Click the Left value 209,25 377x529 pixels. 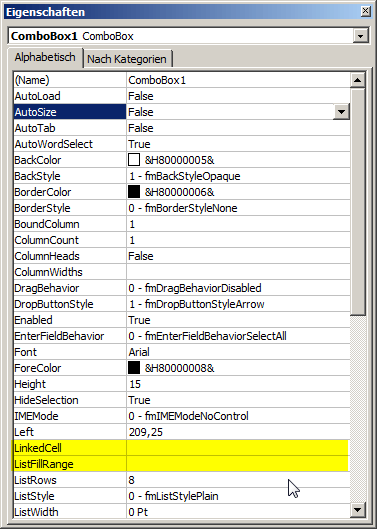238,432
